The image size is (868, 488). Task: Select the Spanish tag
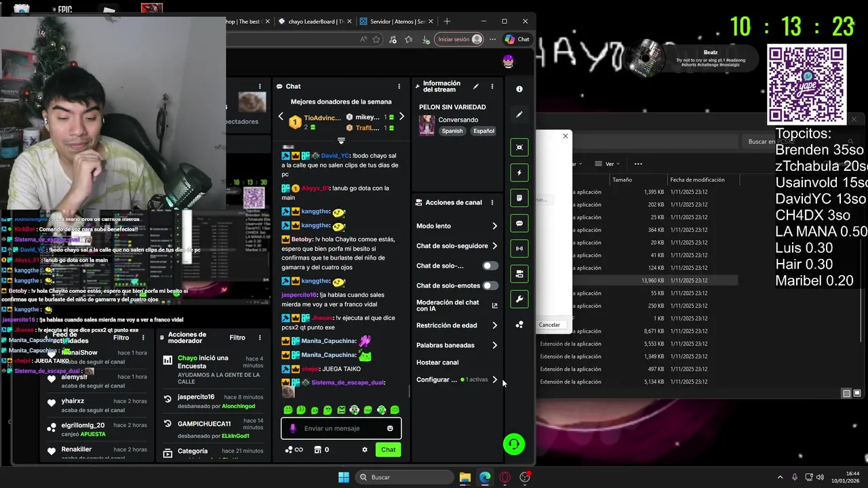point(452,131)
